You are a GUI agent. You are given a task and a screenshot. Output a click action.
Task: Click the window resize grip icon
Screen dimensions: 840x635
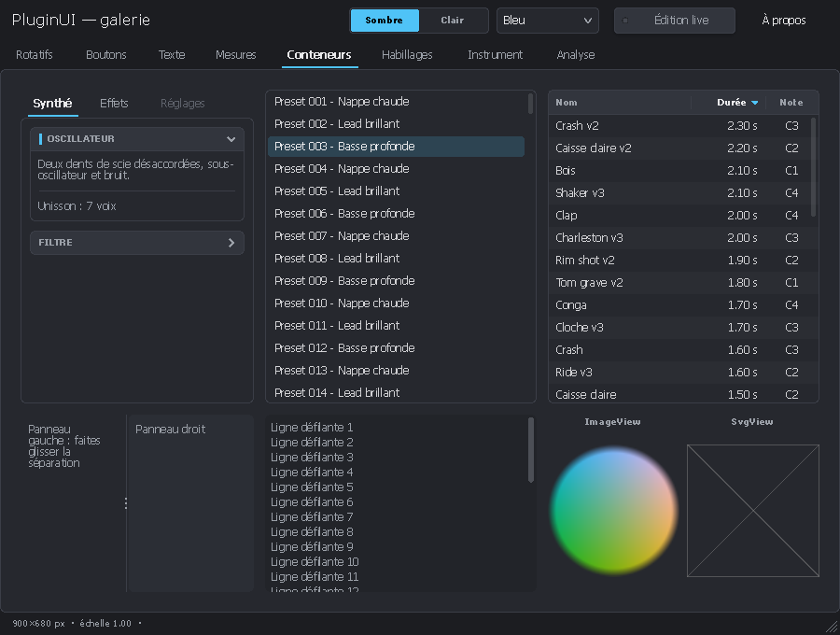[832, 627]
